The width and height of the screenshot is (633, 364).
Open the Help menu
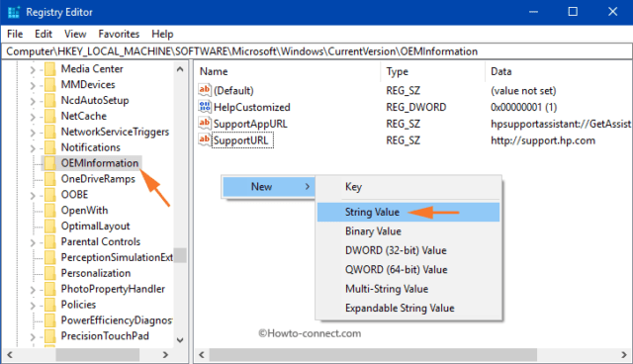[x=162, y=34]
